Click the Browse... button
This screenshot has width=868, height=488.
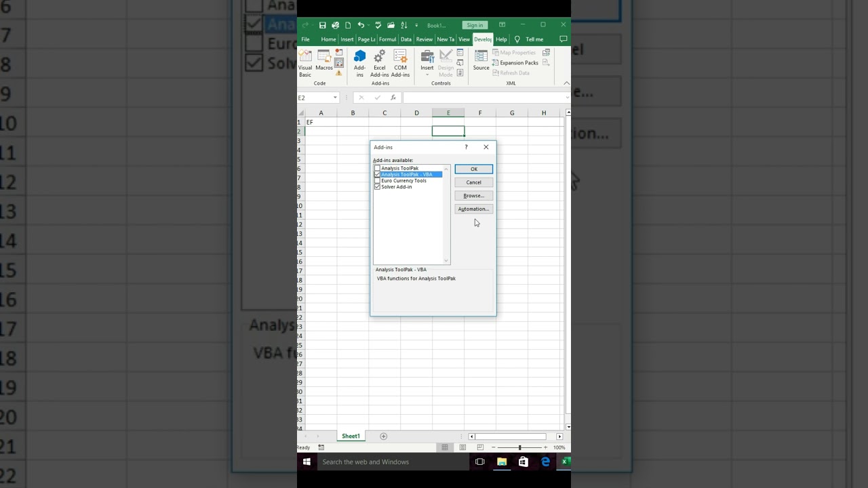[474, 196]
